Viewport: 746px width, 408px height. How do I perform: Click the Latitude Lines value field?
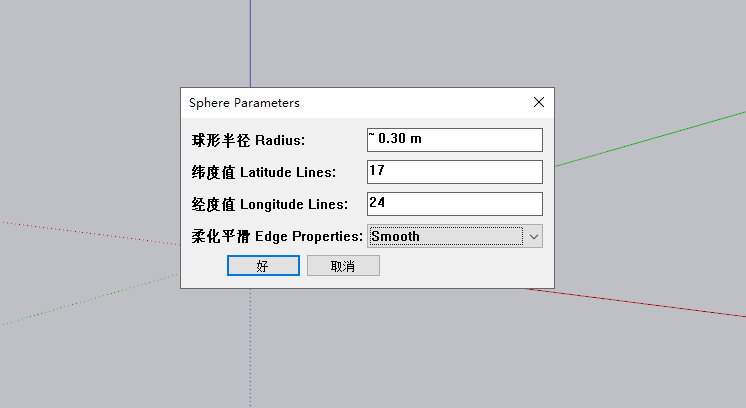[454, 171]
